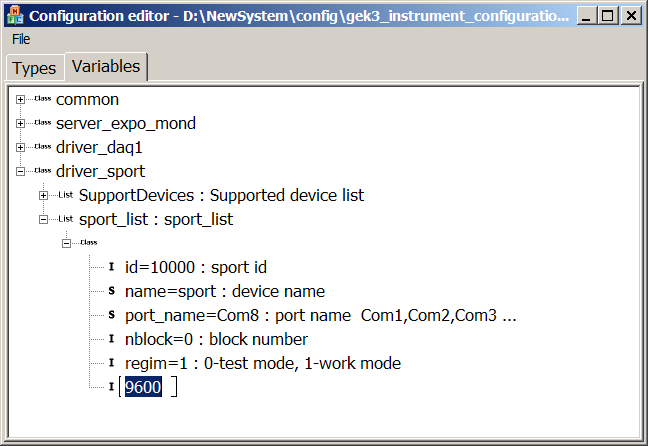Click the List icon beside sport_list
648x446 pixels.
click(66, 219)
